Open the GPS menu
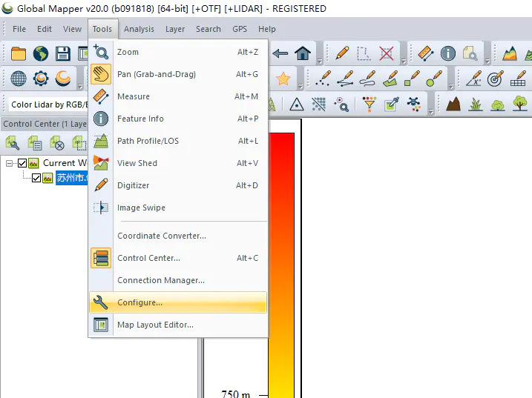532x398 pixels. tap(240, 29)
